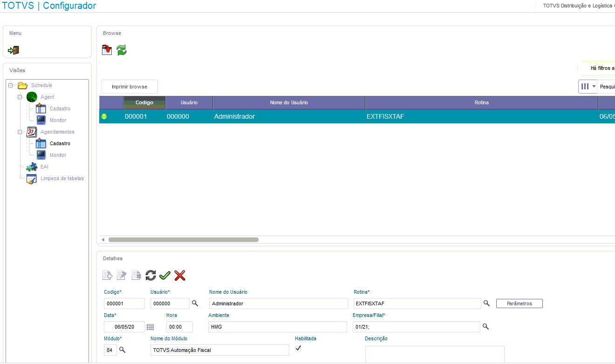615x364 pixels.
Task: Click the dark reload arrows icon in Detalhes
Action: point(150,276)
